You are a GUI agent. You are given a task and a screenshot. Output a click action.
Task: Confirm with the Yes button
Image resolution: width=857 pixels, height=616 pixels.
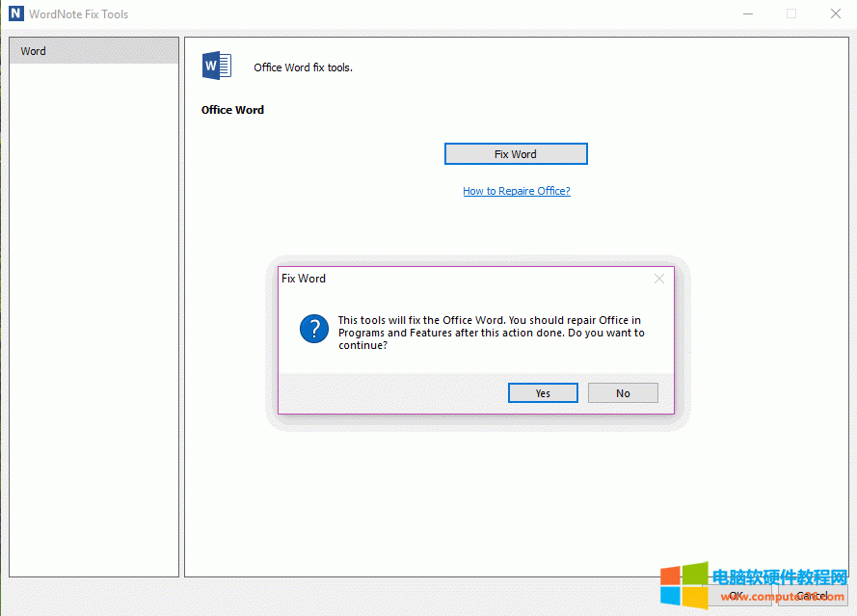(x=543, y=393)
